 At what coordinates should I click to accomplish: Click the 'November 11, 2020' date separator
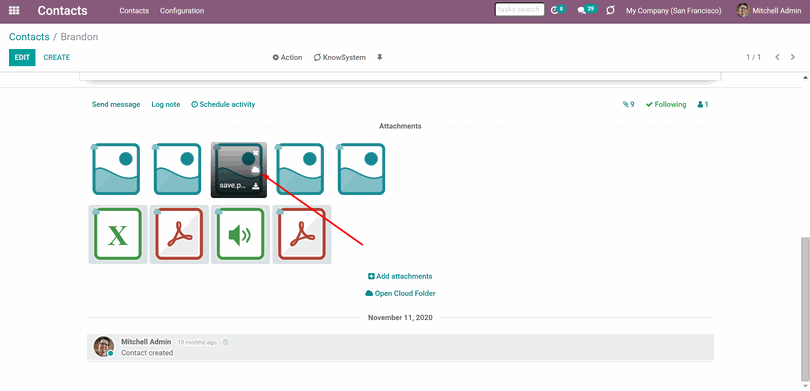(400, 318)
